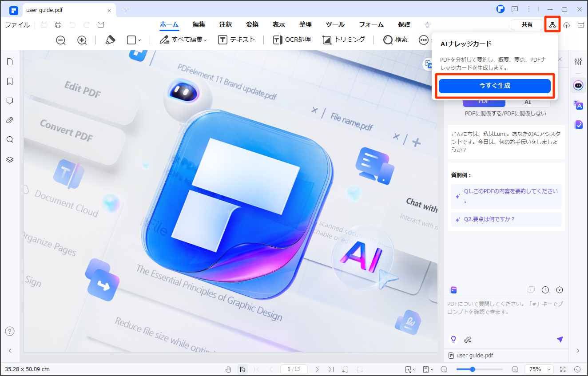
Task: Click the zoom in magnifier in the toolbar
Action: point(82,40)
